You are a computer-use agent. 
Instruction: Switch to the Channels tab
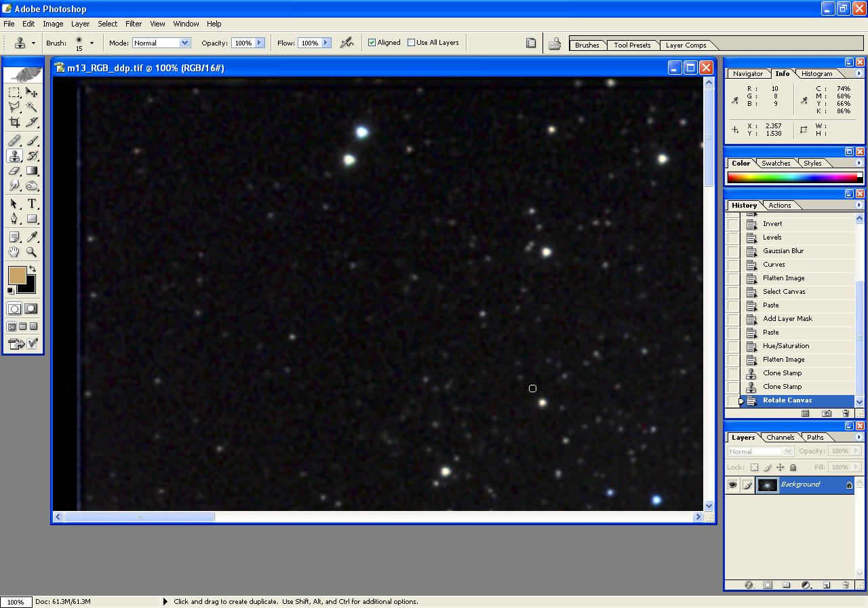point(780,438)
